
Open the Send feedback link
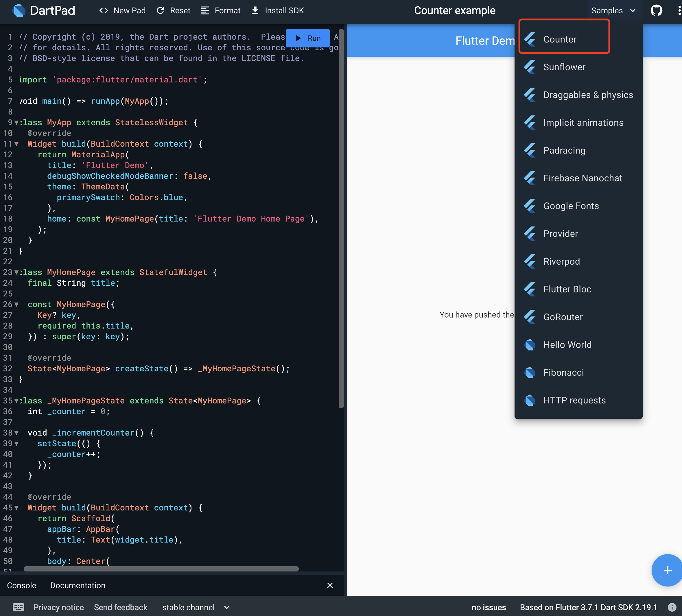[x=120, y=607]
